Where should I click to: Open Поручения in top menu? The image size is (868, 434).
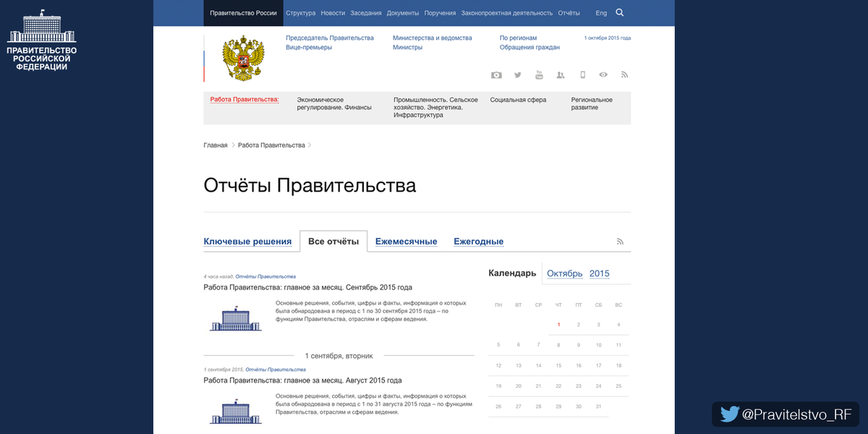click(441, 13)
